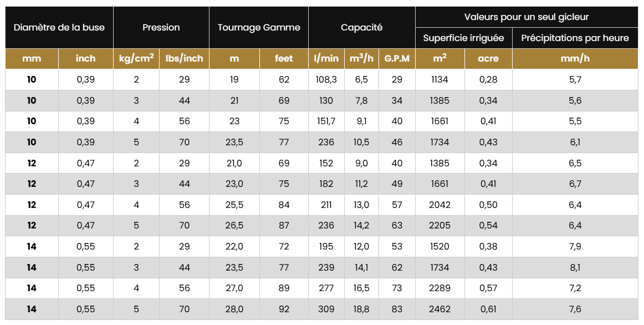Select the 0,61 acre cell
This screenshot has height=325, width=644.
[488, 309]
